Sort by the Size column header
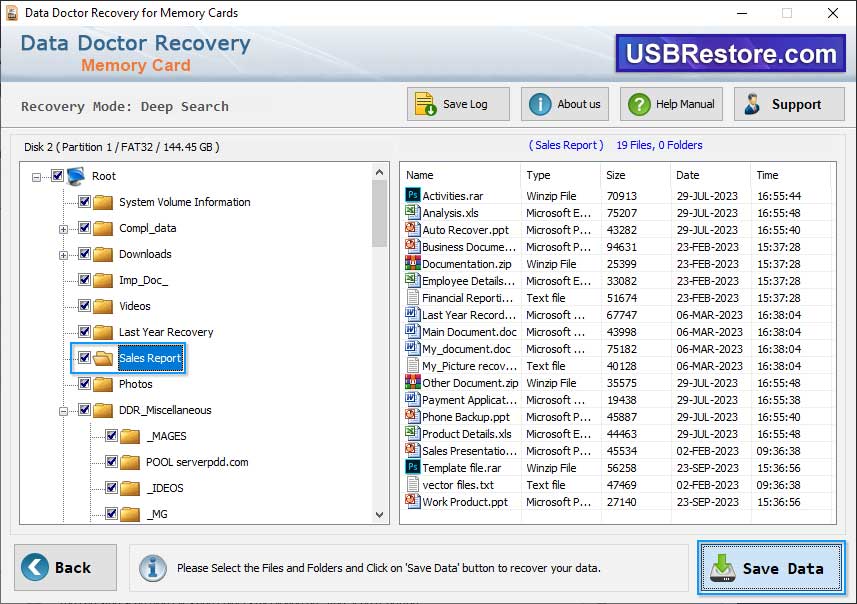 (x=635, y=175)
